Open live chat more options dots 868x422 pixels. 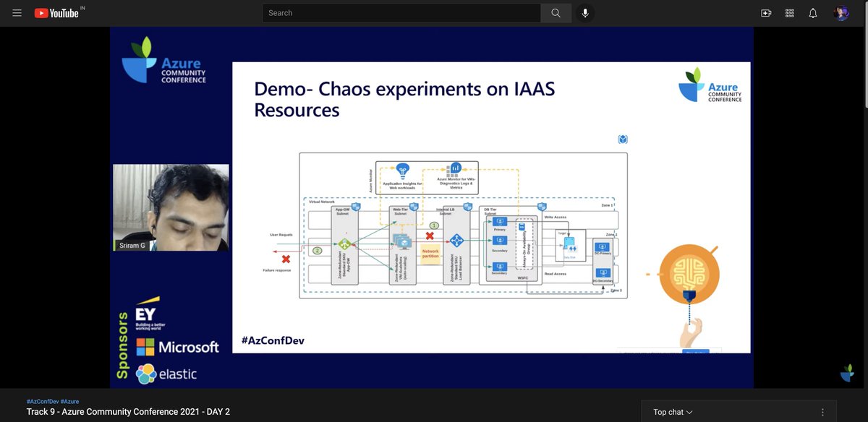click(823, 412)
